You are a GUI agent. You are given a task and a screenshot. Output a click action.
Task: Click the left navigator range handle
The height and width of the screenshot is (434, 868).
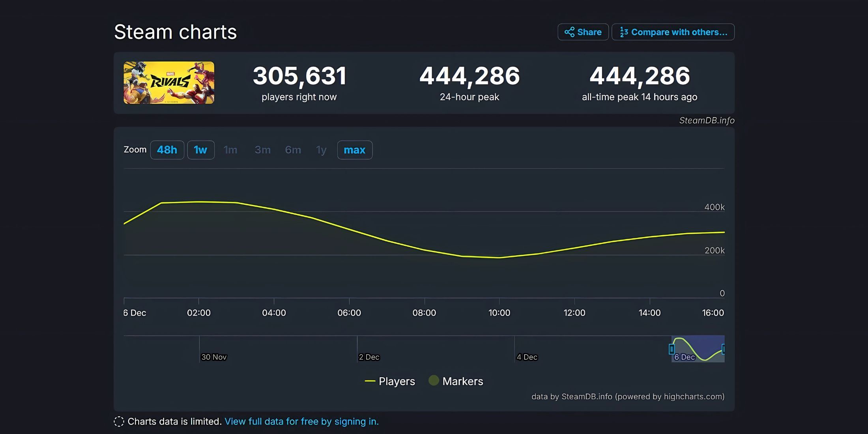point(672,349)
